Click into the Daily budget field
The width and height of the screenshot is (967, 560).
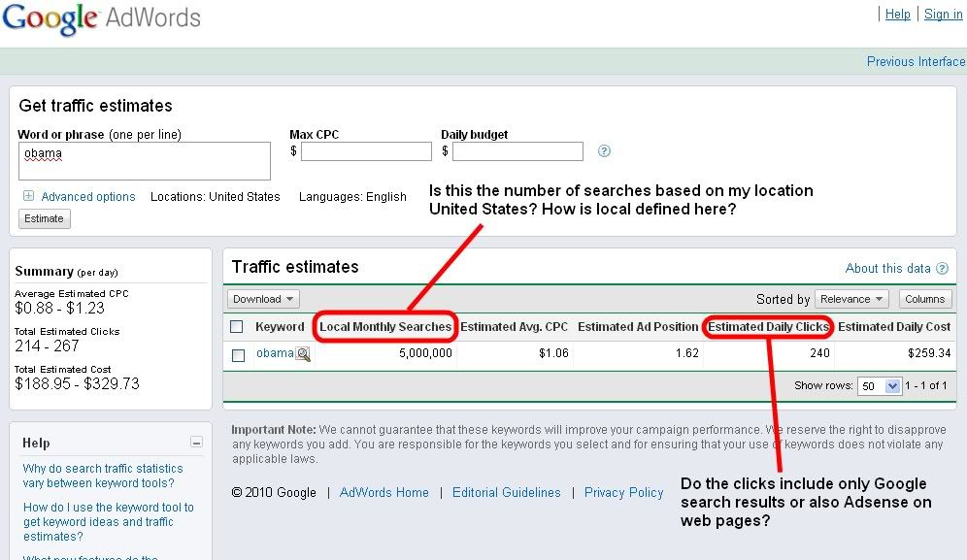coord(518,151)
